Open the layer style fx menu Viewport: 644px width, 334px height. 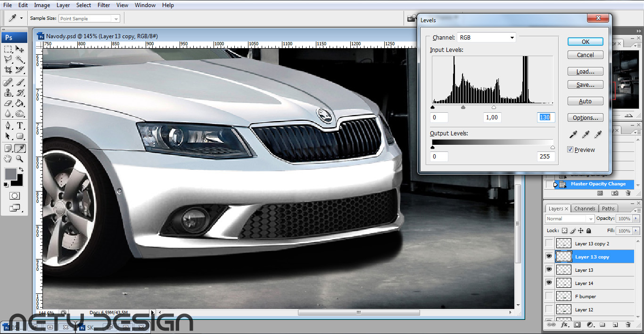click(564, 325)
